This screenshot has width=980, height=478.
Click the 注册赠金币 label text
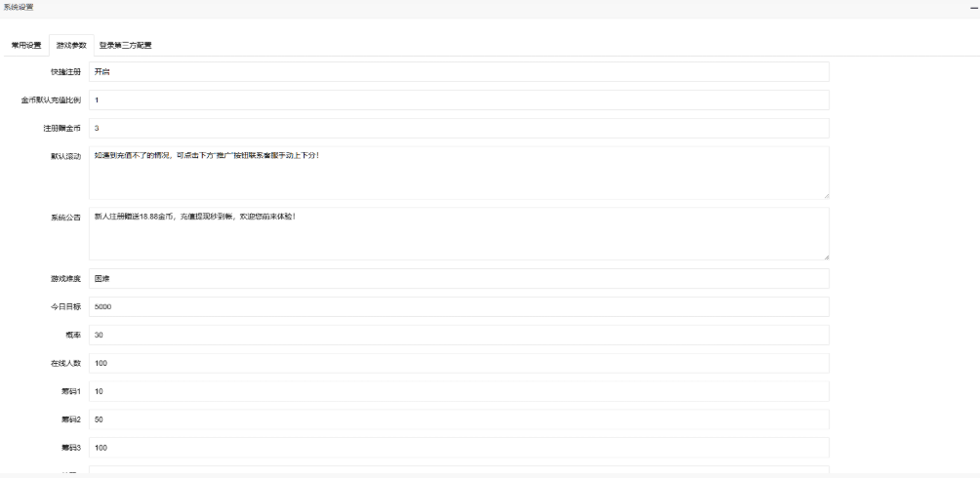click(x=62, y=129)
